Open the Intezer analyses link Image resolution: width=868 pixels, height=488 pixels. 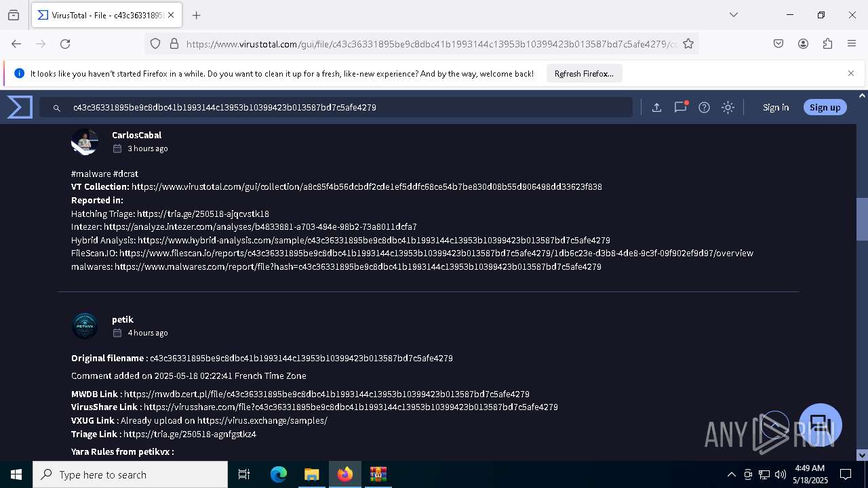tap(260, 226)
